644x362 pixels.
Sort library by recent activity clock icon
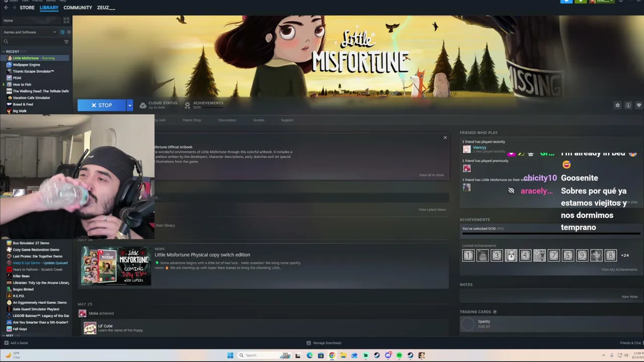[62, 32]
